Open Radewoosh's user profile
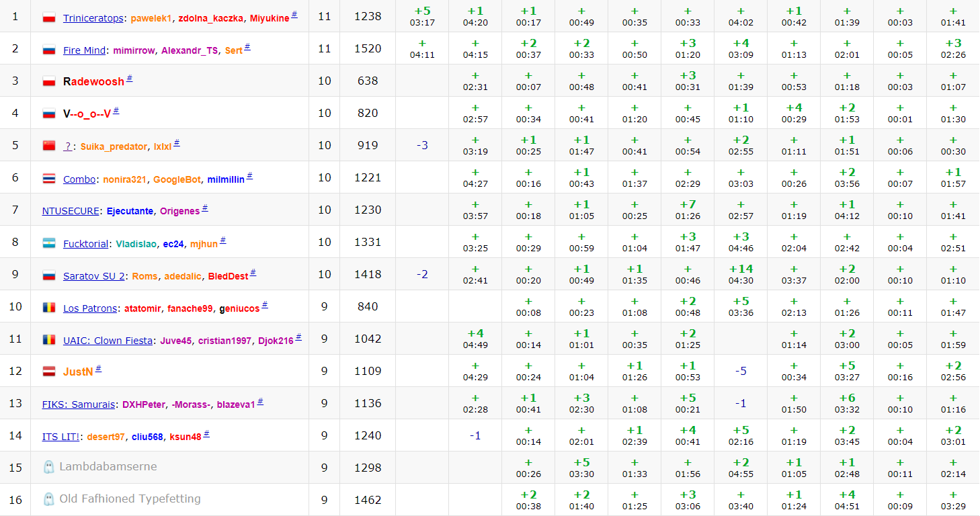The image size is (980, 516). tap(93, 81)
